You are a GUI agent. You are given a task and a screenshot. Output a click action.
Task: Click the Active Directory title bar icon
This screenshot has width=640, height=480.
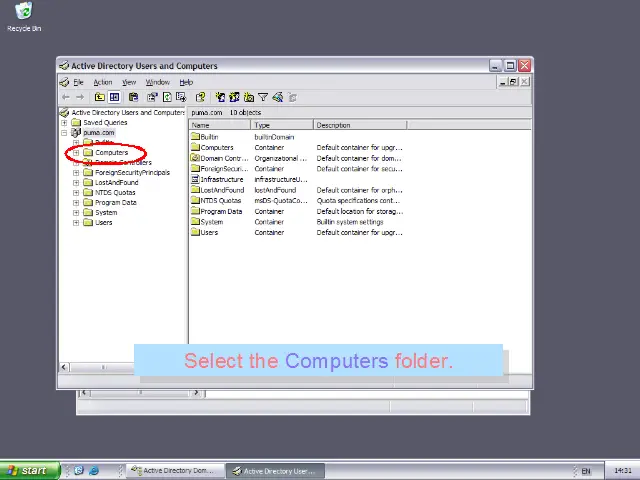pyautogui.click(x=64, y=66)
